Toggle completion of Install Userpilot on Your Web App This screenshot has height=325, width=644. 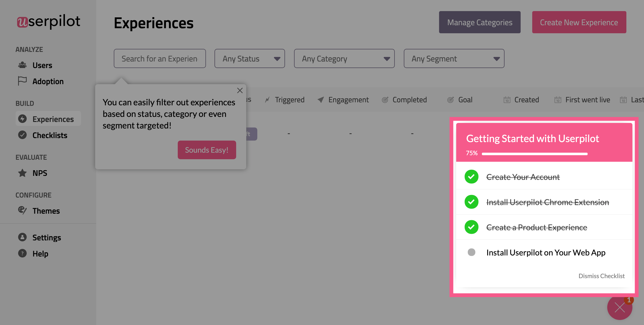pos(471,252)
